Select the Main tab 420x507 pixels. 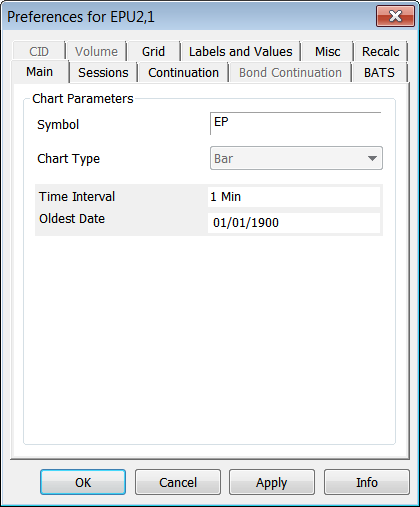(40, 72)
